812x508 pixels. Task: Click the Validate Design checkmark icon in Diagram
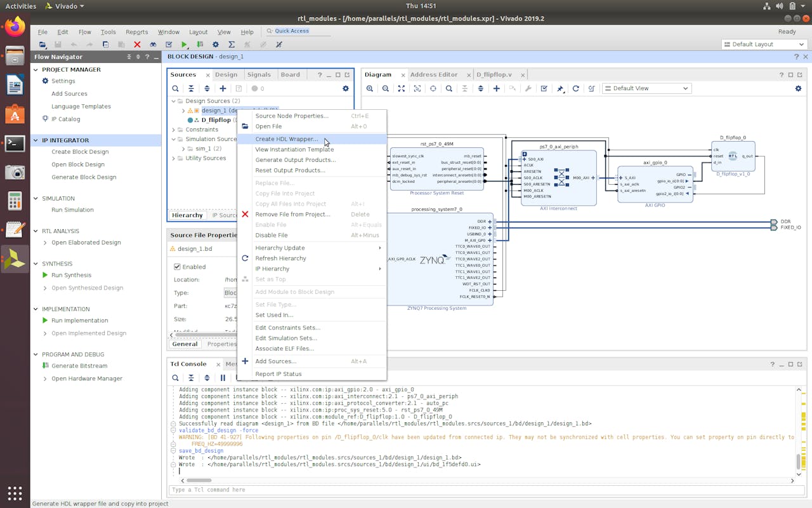pos(544,89)
